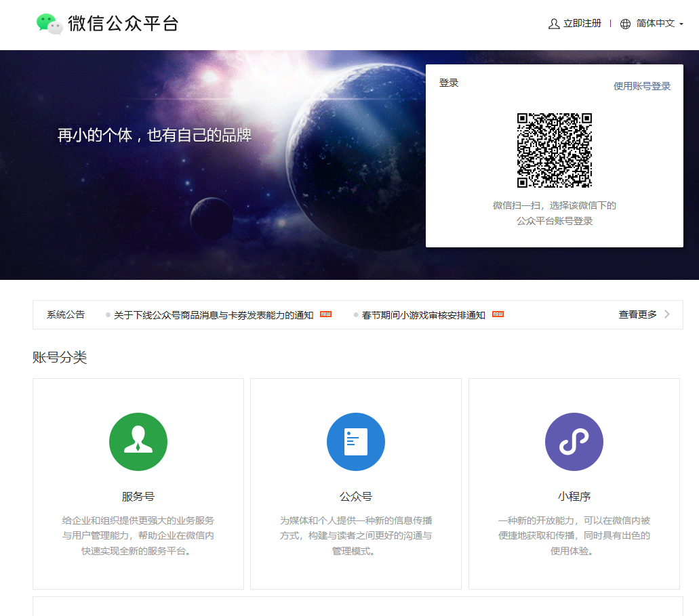699x616 pixels.
Task: Click the NEW badge next to 春节期间小游戏审核安排通知
Action: 497,314
